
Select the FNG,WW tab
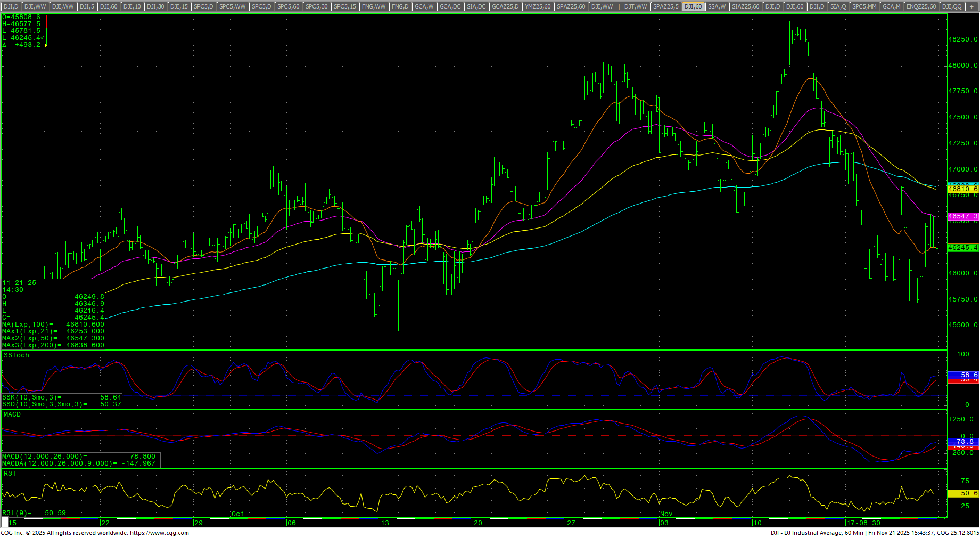tap(373, 6)
